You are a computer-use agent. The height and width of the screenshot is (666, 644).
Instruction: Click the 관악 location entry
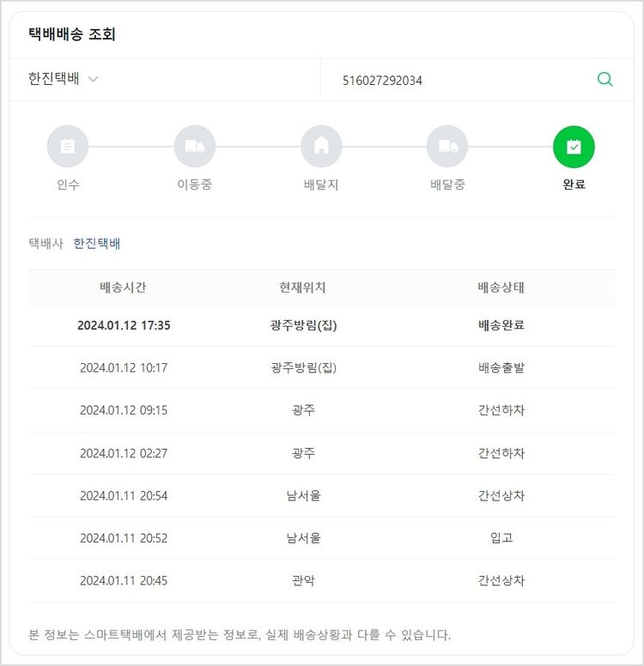(303, 580)
